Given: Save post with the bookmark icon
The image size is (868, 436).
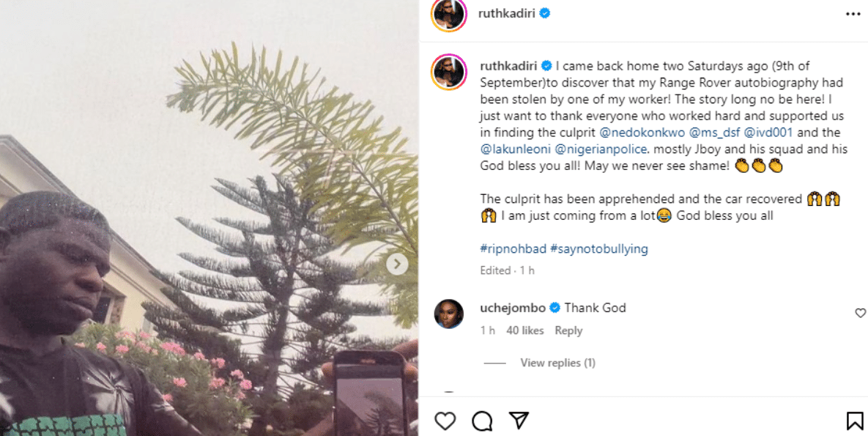Looking at the screenshot, I should [x=854, y=421].
